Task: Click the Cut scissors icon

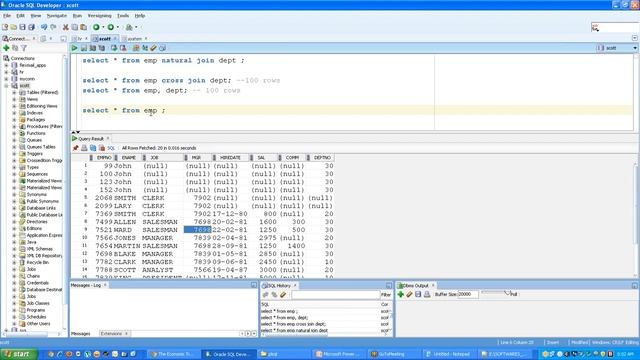Action: 65,27
